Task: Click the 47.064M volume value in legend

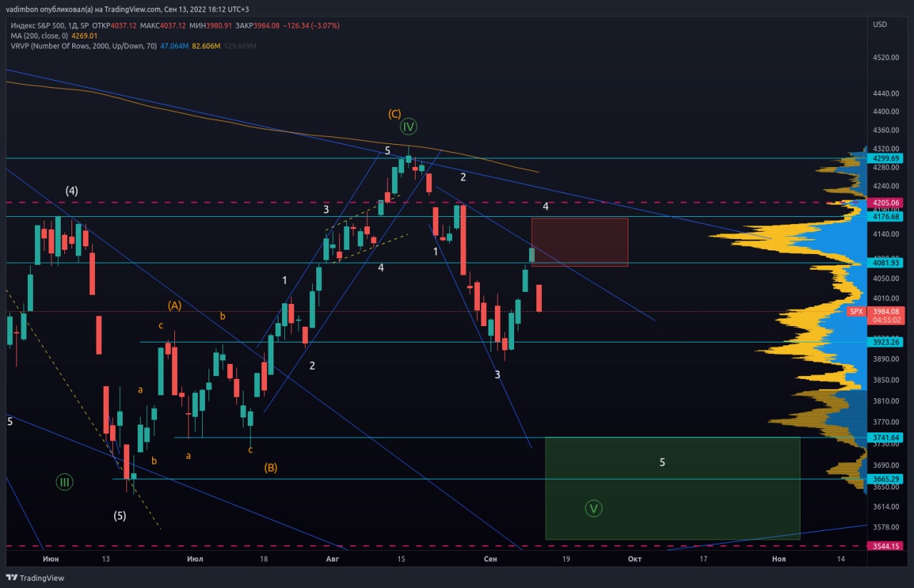Action: (x=174, y=46)
